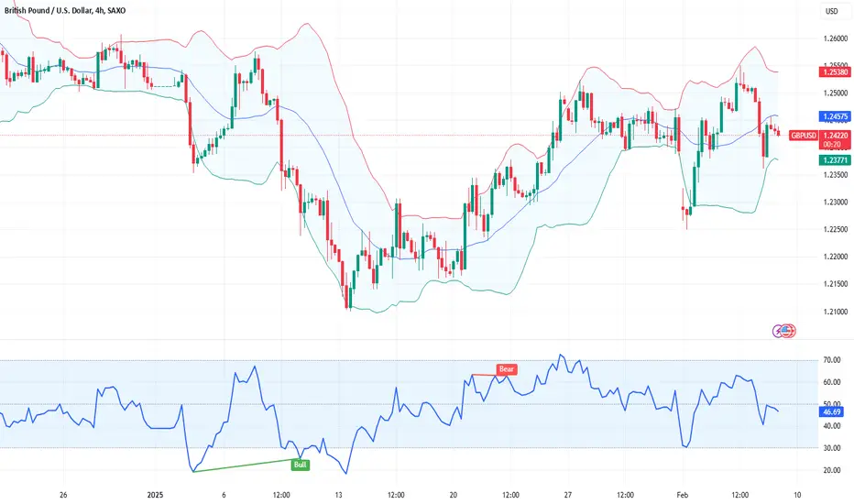
Task: Click the blue 46.69 RSI value label
Action: (x=832, y=412)
